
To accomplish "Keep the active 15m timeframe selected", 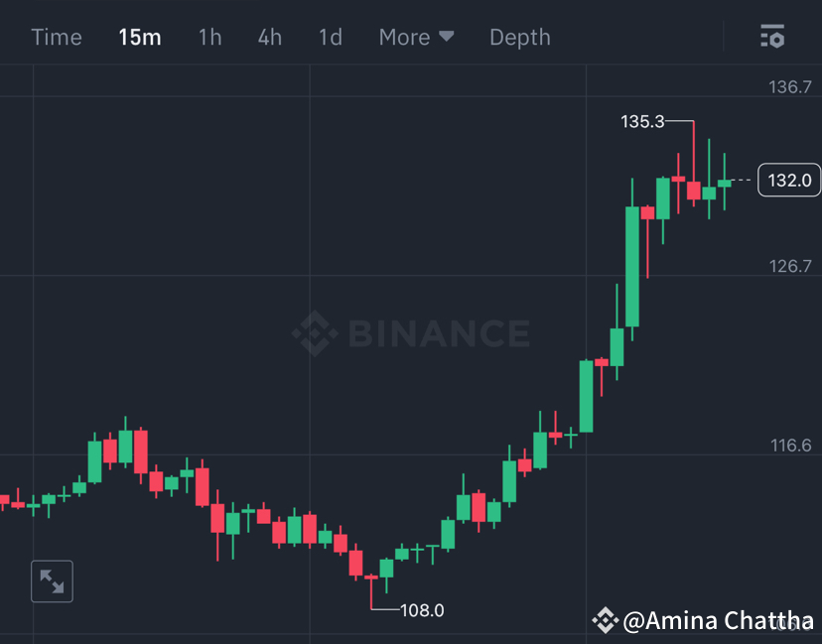I will [x=140, y=37].
